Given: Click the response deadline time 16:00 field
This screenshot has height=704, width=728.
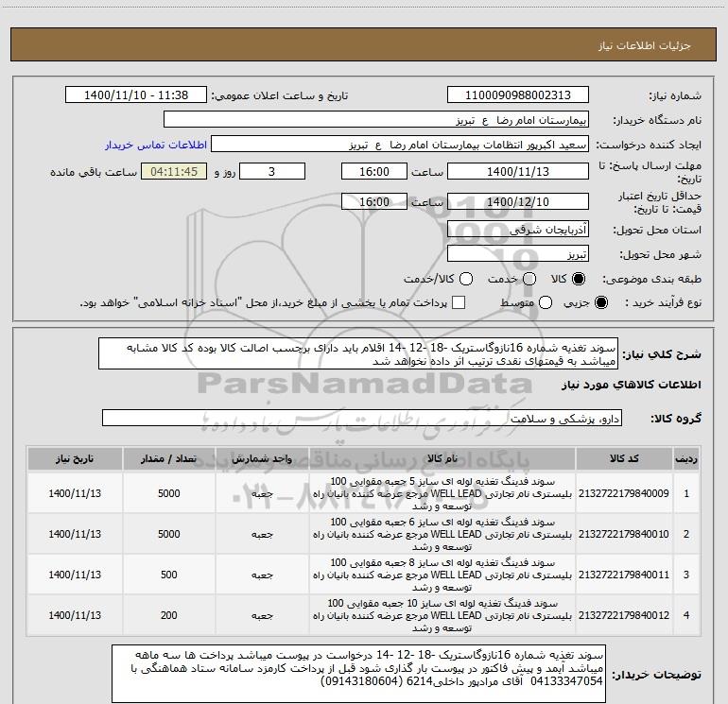Looking at the screenshot, I should click(x=374, y=171).
